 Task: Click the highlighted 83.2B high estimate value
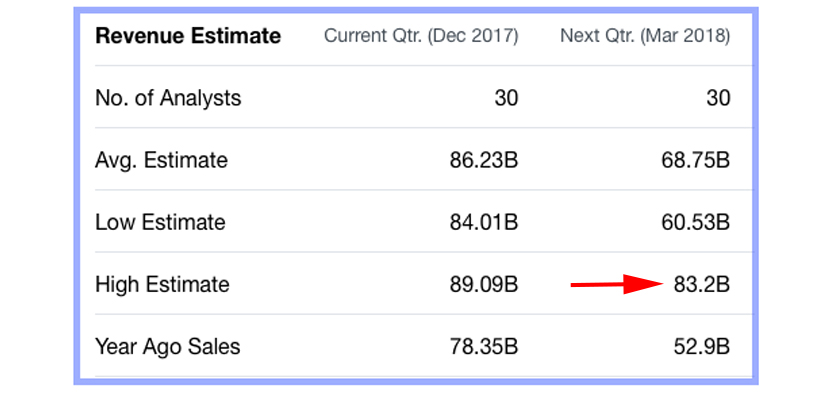tap(702, 285)
